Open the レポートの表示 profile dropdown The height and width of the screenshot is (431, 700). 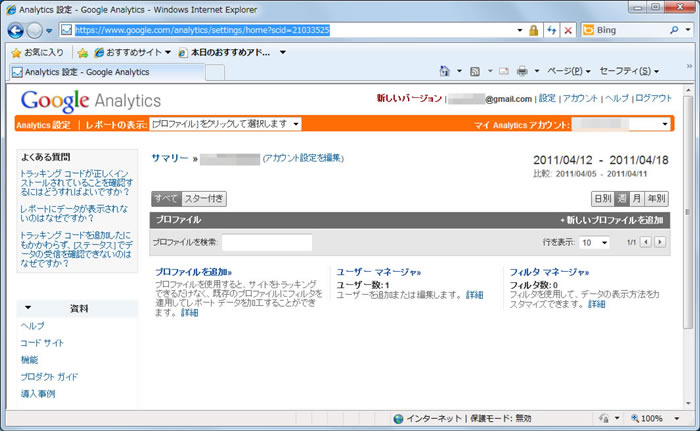(225, 124)
